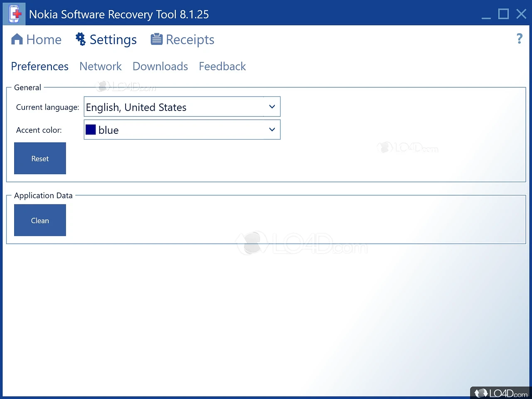
Task: Click the "Current language:" label
Action: click(47, 107)
